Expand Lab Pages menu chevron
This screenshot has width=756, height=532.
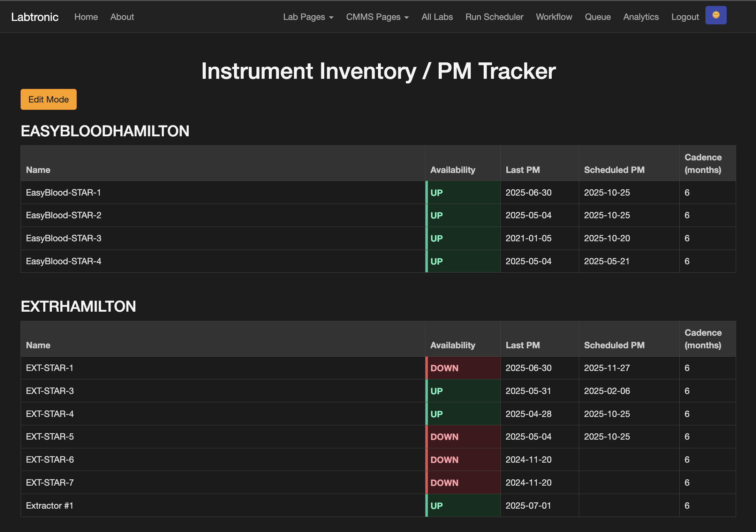point(331,17)
